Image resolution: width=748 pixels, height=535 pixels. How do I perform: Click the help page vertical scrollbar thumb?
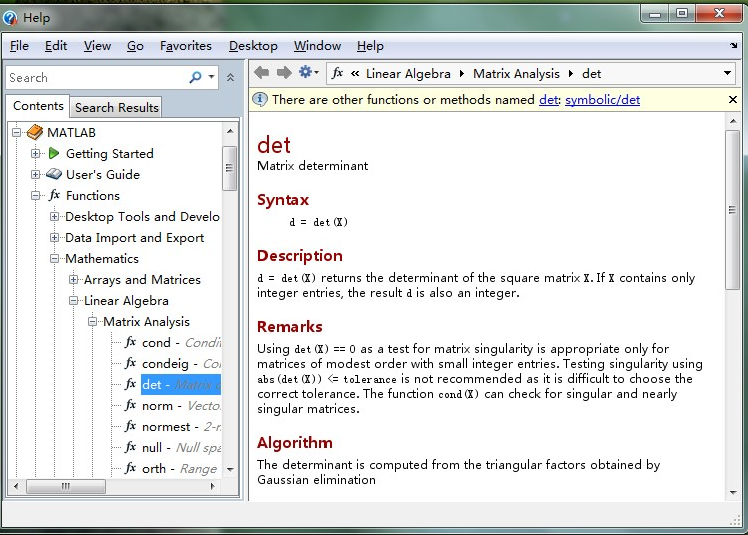[732, 210]
